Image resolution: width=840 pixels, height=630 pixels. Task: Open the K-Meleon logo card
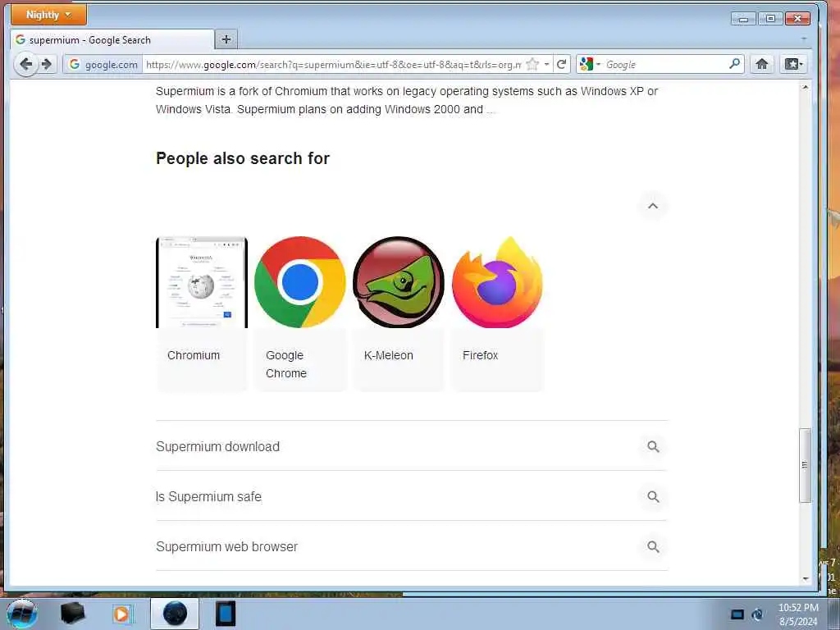[399, 282]
